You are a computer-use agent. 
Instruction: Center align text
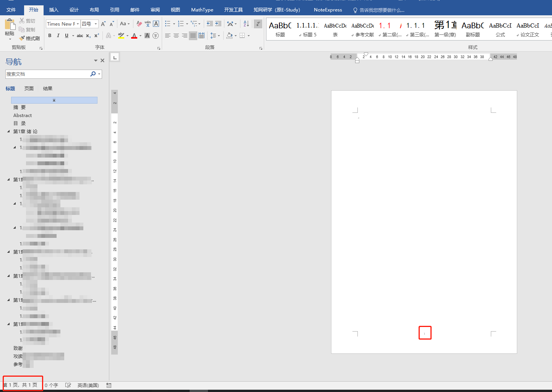176,36
